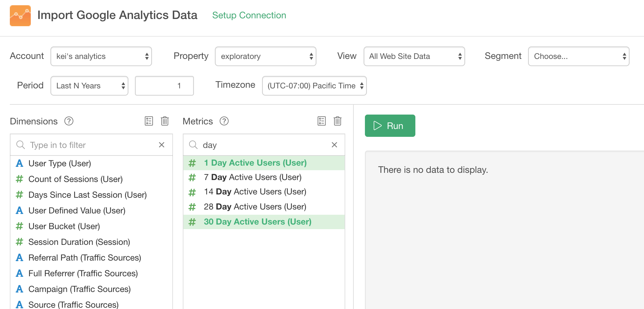The height and width of the screenshot is (309, 644).
Task: Deselect 1 Day Active Users (User) metric
Action: pyautogui.click(x=264, y=163)
